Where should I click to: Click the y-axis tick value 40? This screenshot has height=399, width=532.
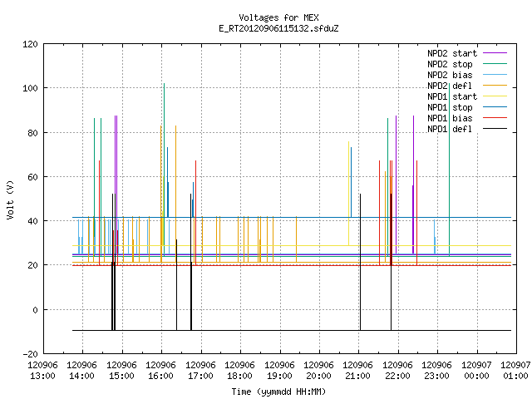32,221
